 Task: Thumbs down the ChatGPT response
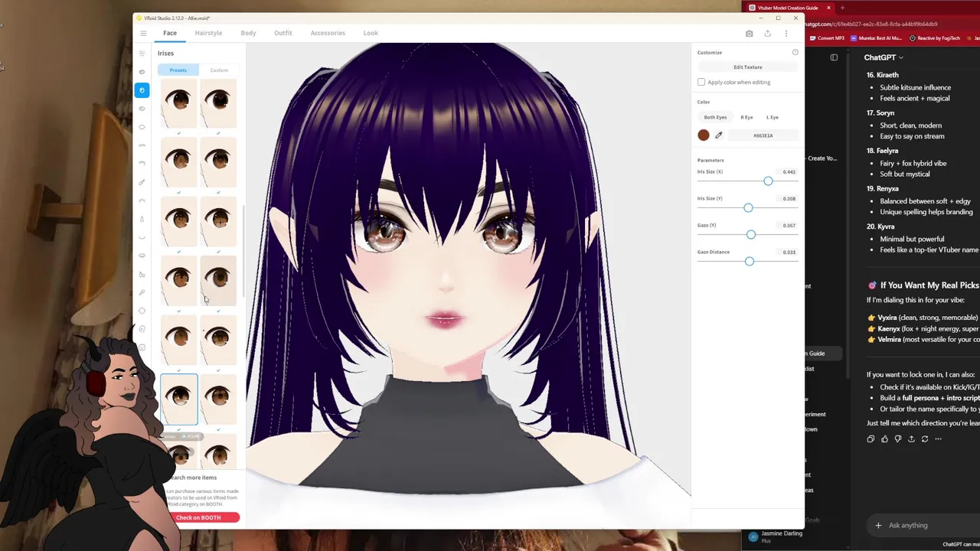[898, 439]
